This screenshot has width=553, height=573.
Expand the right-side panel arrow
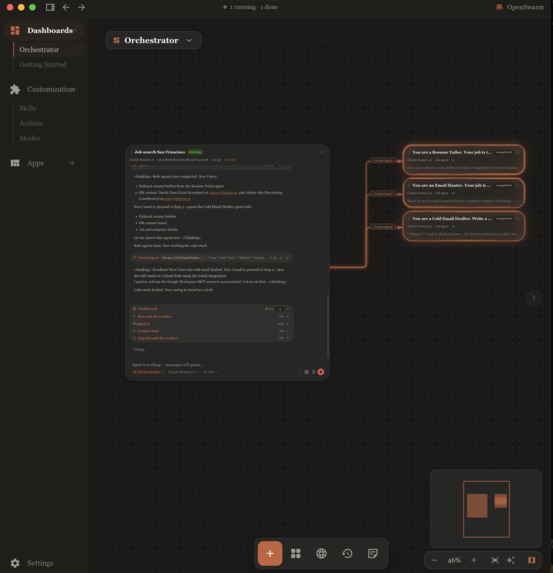[534, 298]
